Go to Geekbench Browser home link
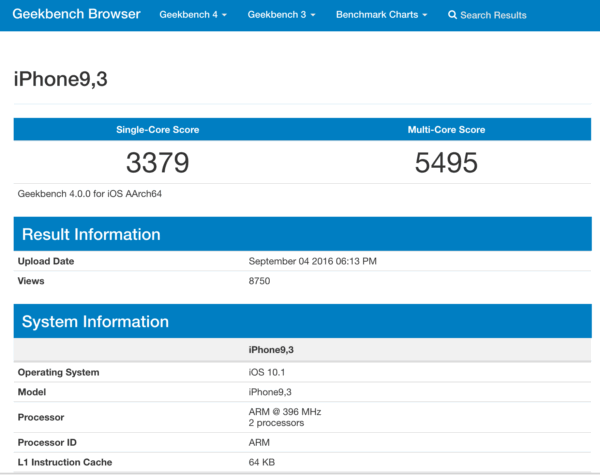 pos(76,16)
